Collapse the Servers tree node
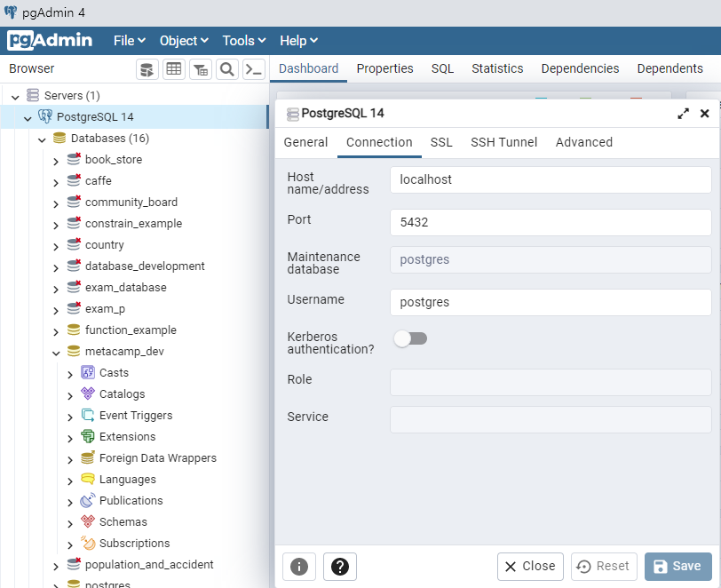Viewport: 721px width, 588px height. (x=15, y=97)
